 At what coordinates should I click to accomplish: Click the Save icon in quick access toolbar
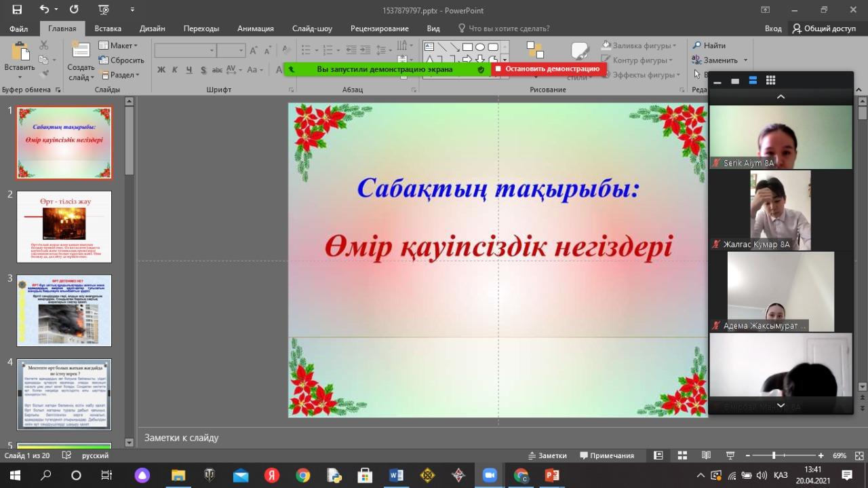17,10
